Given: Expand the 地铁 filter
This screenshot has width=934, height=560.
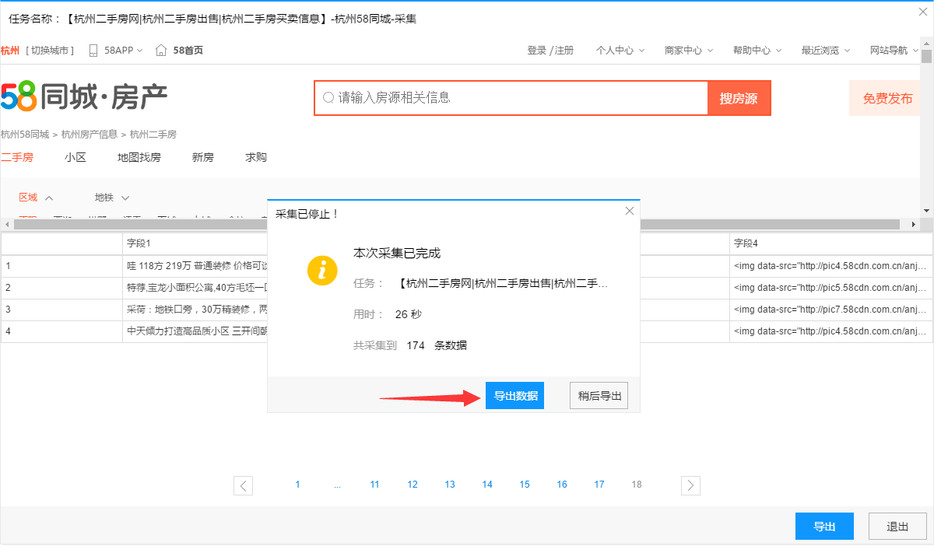Looking at the screenshot, I should point(112,198).
